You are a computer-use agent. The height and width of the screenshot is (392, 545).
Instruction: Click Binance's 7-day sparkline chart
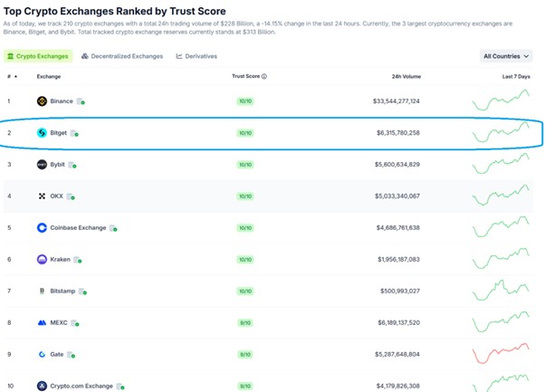(501, 100)
